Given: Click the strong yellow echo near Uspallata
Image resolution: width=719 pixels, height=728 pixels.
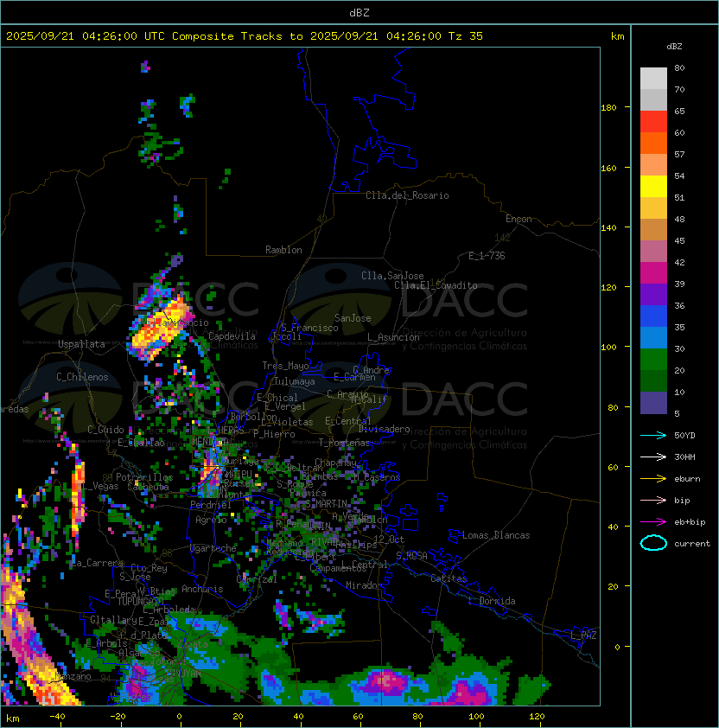Looking at the screenshot, I should point(160,329).
